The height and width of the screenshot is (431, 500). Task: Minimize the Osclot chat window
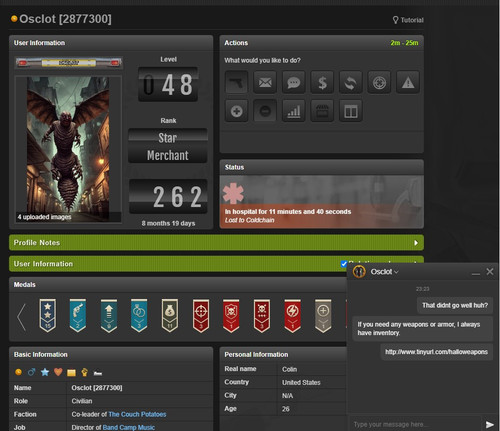tap(476, 273)
